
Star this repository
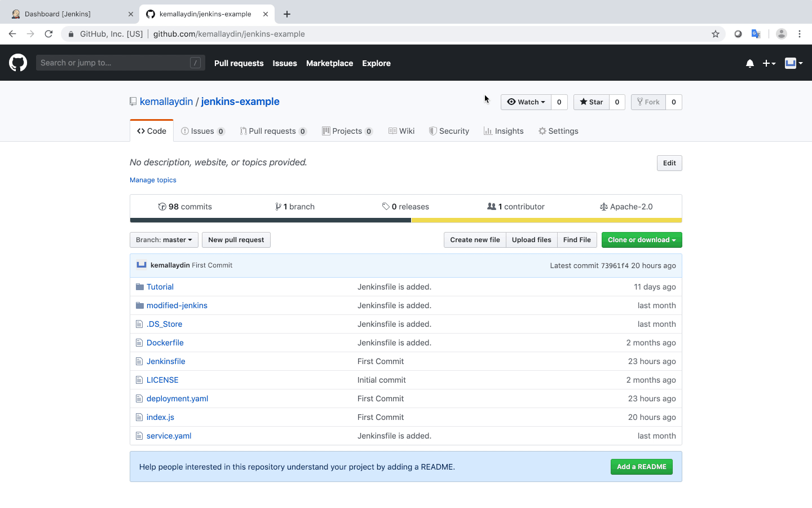click(x=592, y=102)
